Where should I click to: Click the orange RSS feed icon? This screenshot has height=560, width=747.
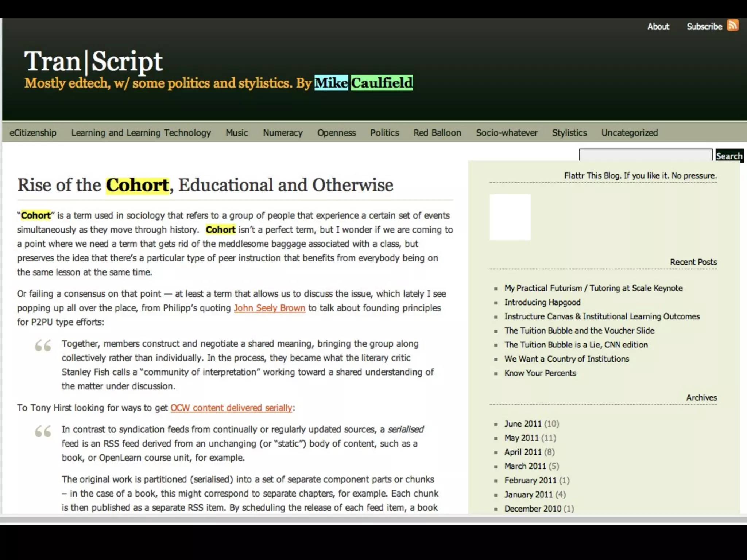732,26
